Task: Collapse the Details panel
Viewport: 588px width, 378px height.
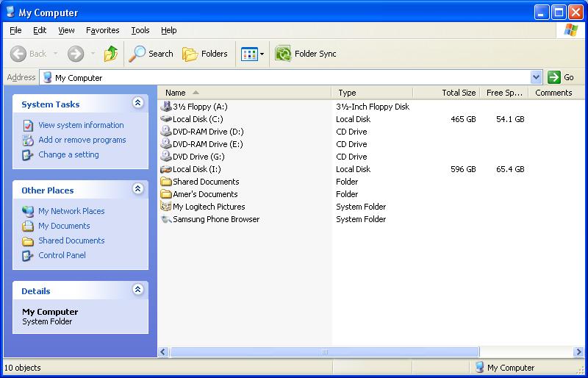Action: coord(137,290)
